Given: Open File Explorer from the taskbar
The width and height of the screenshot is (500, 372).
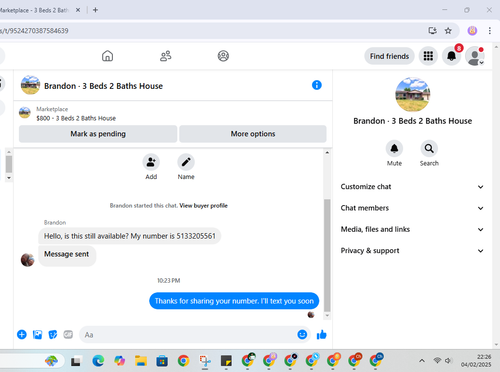Looking at the screenshot, I should click(x=141, y=361).
